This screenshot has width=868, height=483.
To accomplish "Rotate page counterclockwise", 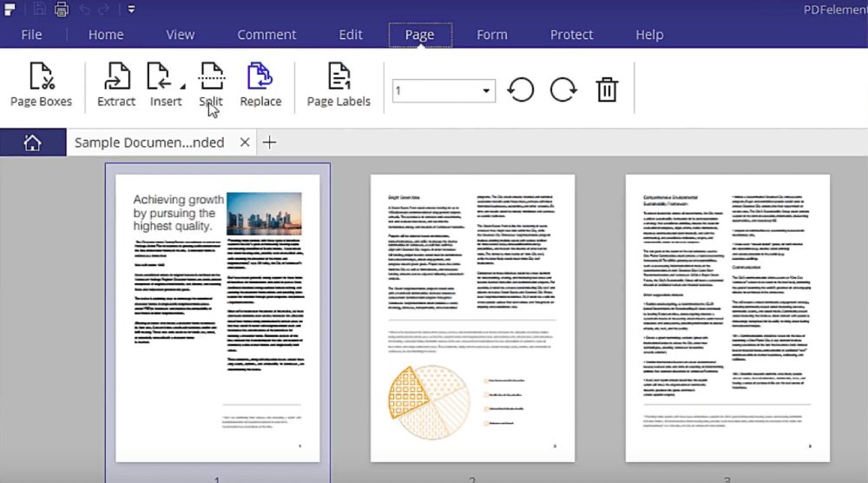I will coord(521,89).
